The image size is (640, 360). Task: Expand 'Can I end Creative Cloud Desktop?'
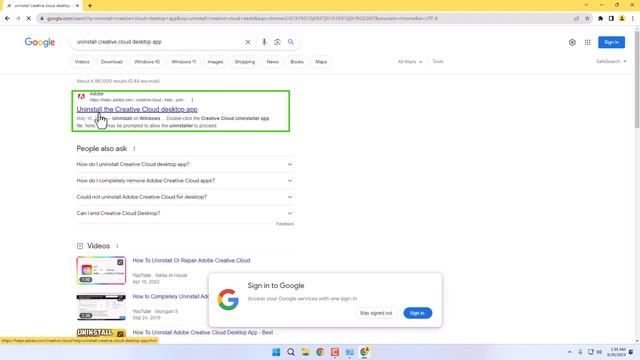[x=184, y=213]
